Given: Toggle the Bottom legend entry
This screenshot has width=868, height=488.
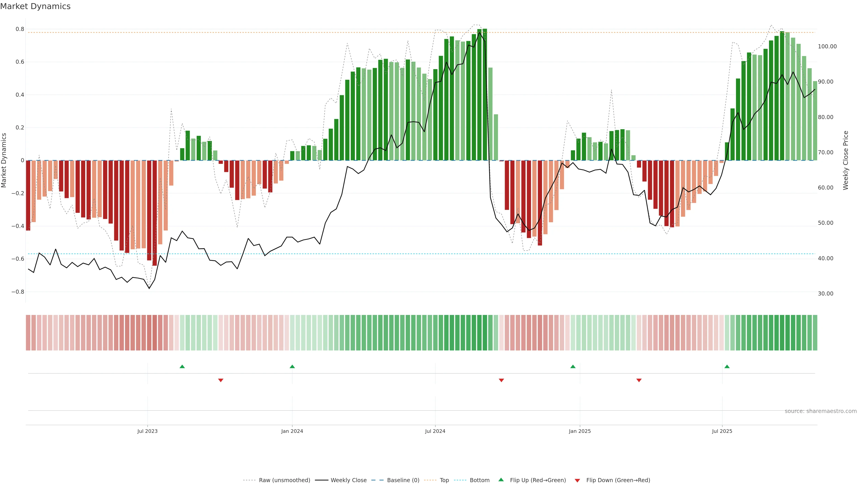Looking at the screenshot, I should click(x=479, y=480).
